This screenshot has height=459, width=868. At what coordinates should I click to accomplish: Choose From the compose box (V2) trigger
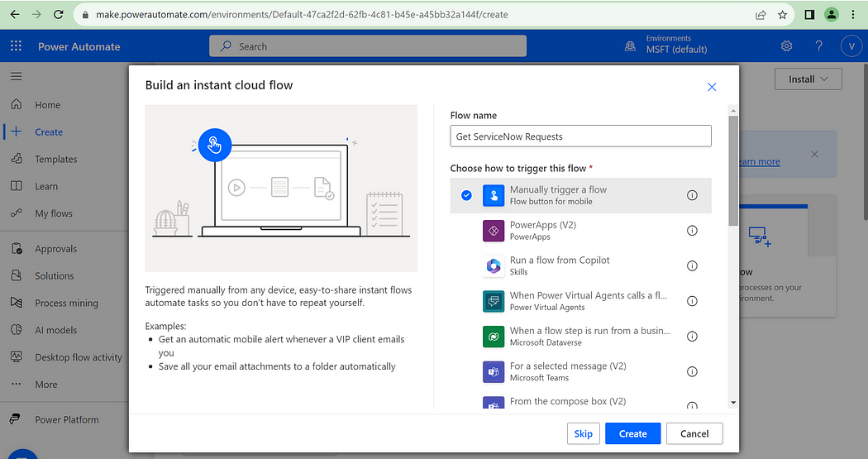click(x=580, y=400)
